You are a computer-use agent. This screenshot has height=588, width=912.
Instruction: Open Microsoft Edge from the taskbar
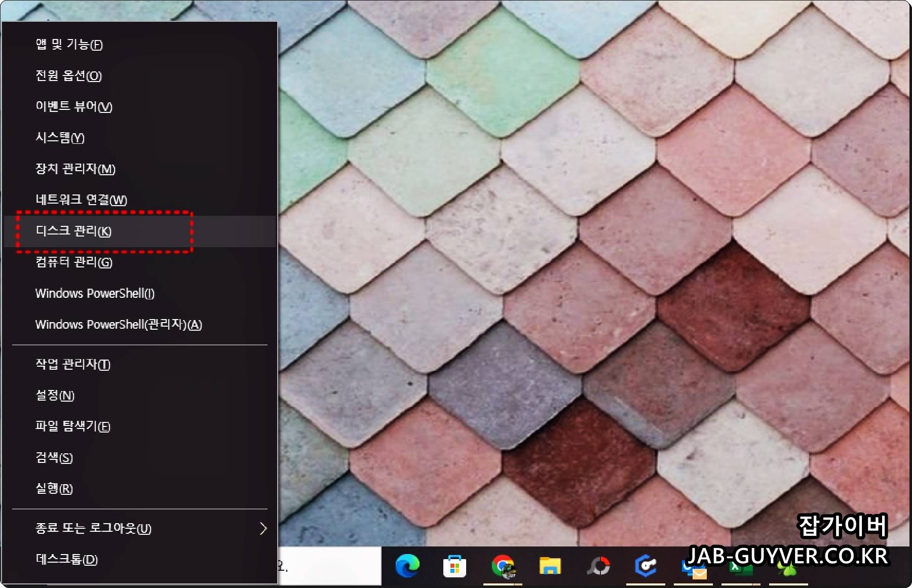coord(407,566)
